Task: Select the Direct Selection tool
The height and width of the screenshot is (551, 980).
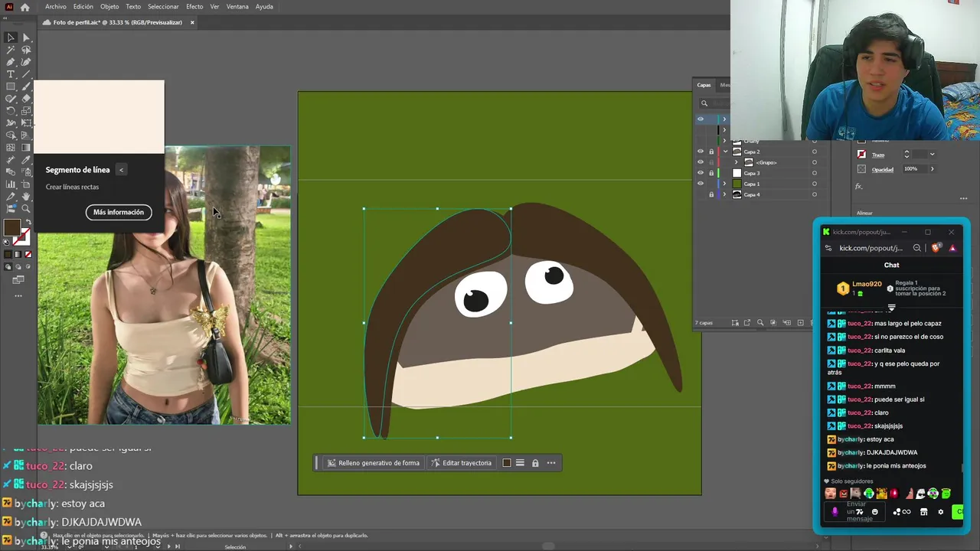Action: 26,37
